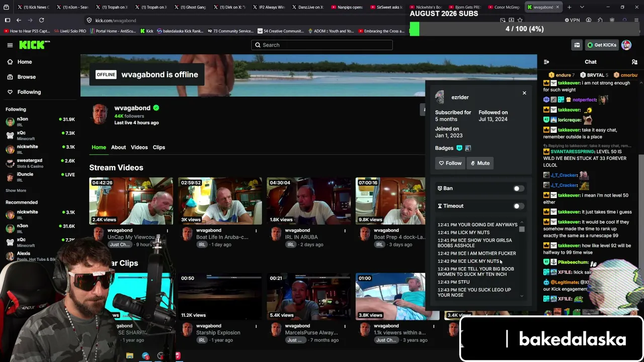Viewport: 644px width, 362px height.
Task: Play the Boat Life In Aruba video thumbnail
Action: (x=220, y=201)
